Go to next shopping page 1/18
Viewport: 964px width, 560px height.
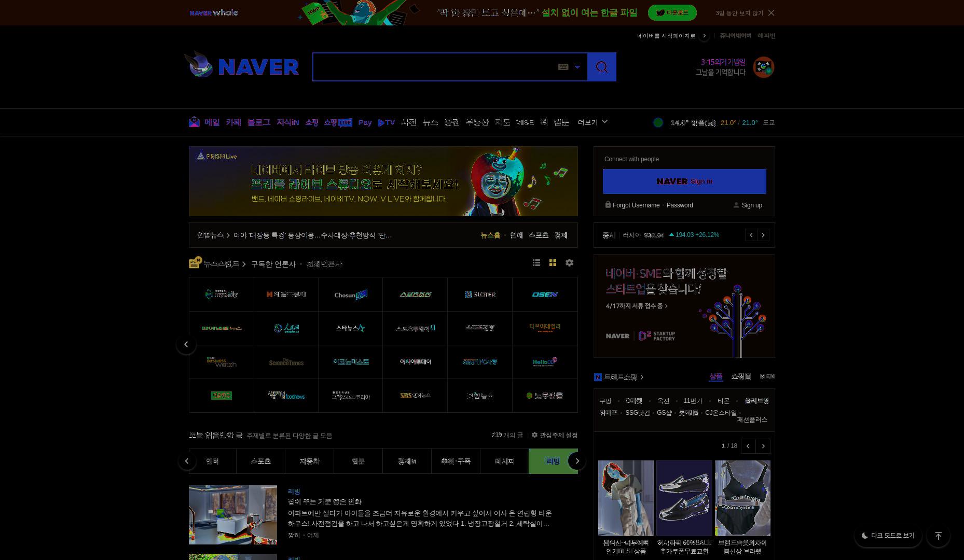click(x=763, y=446)
